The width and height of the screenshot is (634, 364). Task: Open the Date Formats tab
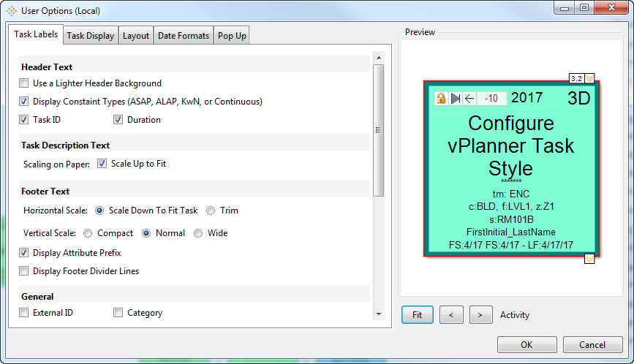[x=184, y=36]
